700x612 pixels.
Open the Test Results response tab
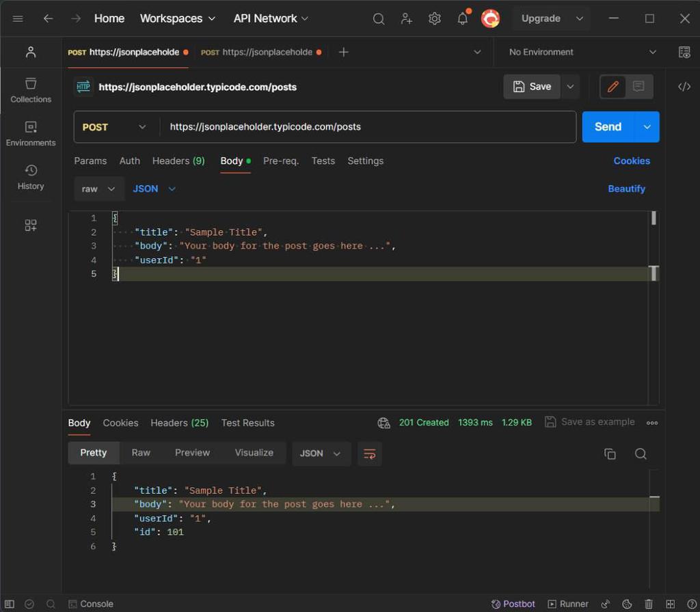tap(247, 423)
